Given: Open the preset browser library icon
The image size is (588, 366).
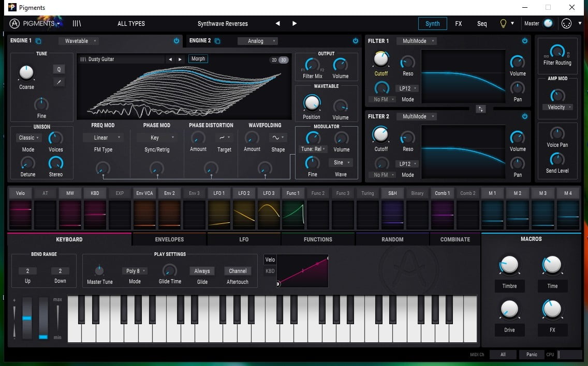Looking at the screenshot, I should (x=77, y=23).
